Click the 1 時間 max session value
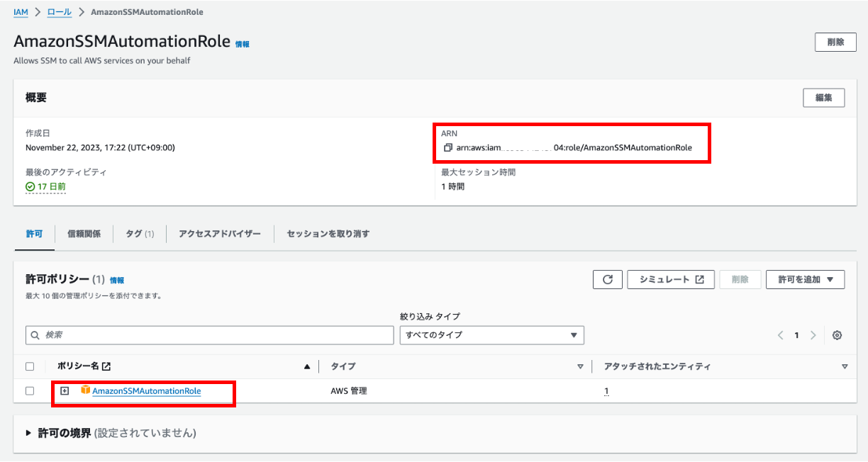Image resolution: width=868 pixels, height=462 pixels. click(453, 186)
